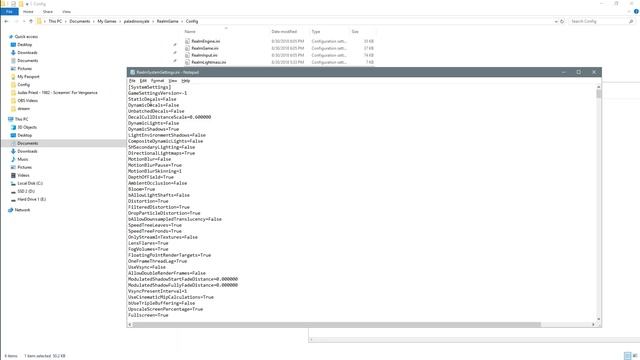Open OBS Videos folder in sidebar
Image resolution: width=640 pixels, height=360 pixels.
pos(27,100)
